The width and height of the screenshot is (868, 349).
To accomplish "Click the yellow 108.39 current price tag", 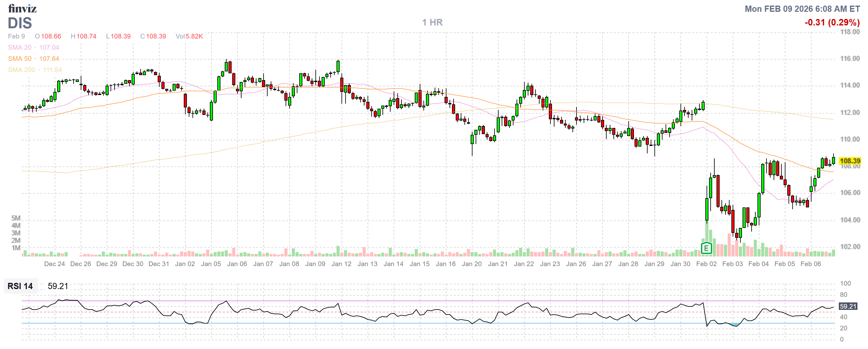I will coord(849,161).
